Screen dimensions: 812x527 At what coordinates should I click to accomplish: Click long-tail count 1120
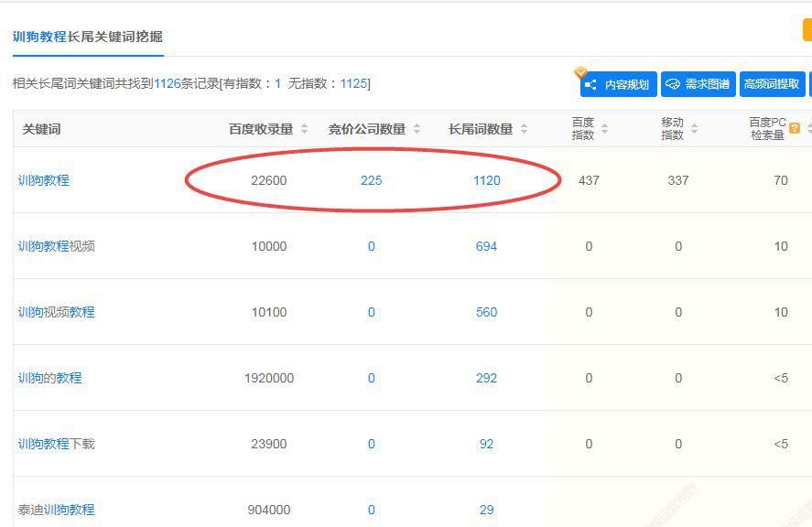(487, 180)
